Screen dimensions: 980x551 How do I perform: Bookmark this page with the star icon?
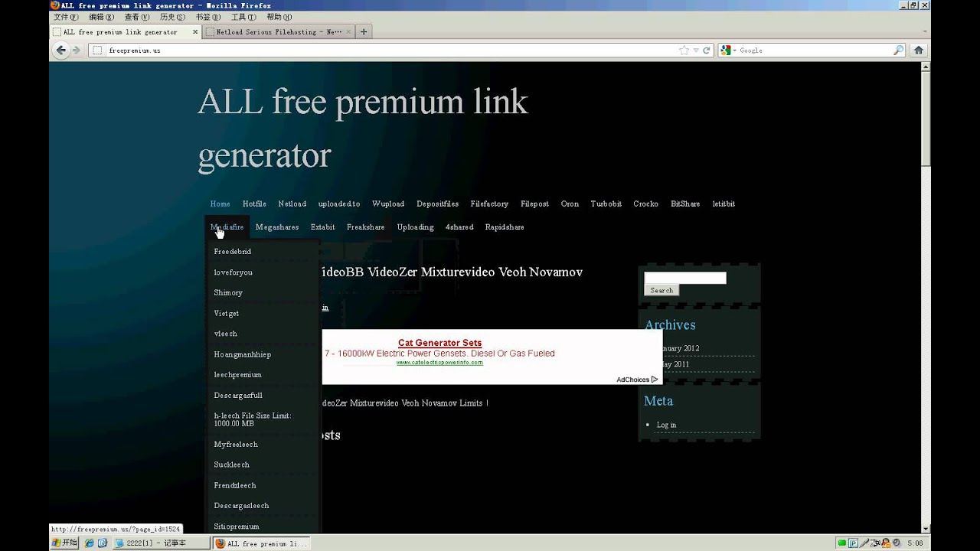pyautogui.click(x=684, y=50)
